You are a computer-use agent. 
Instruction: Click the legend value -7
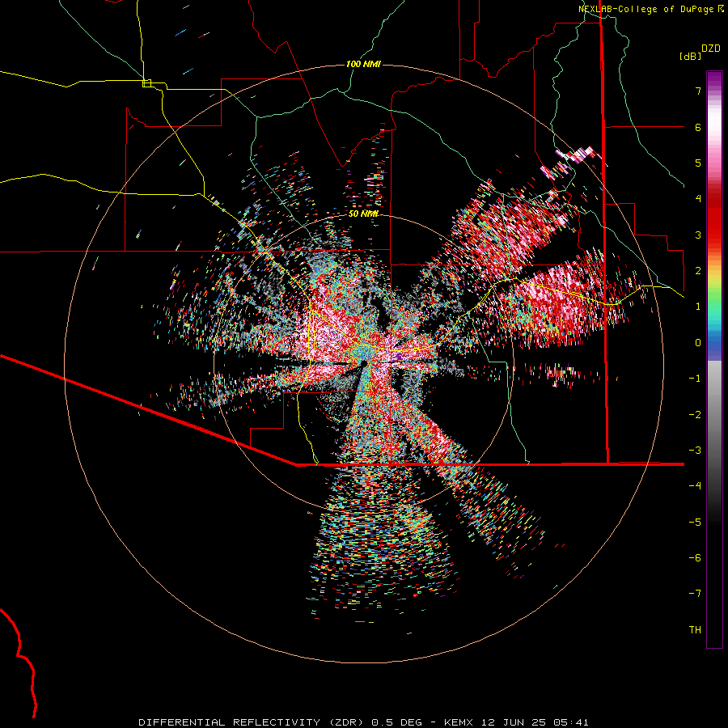pyautogui.click(x=695, y=594)
